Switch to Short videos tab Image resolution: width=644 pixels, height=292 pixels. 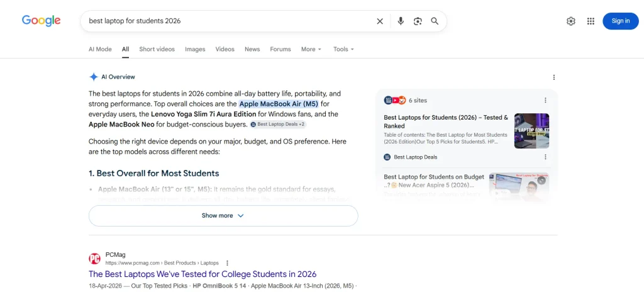click(157, 49)
